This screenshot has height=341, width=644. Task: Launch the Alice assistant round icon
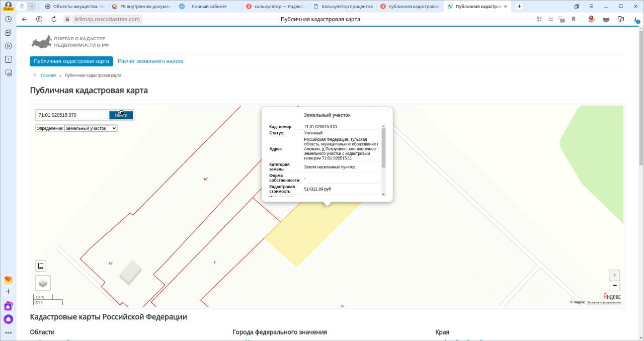point(8,319)
